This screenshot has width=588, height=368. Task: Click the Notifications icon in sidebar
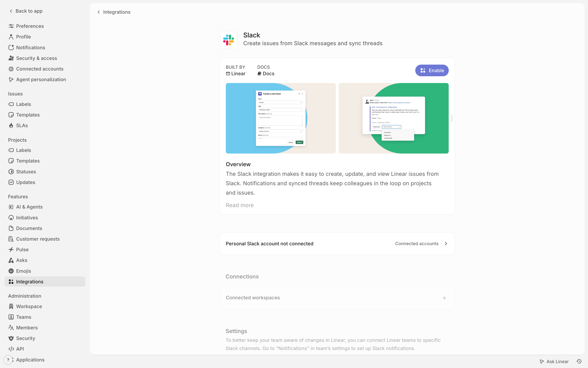pos(11,47)
